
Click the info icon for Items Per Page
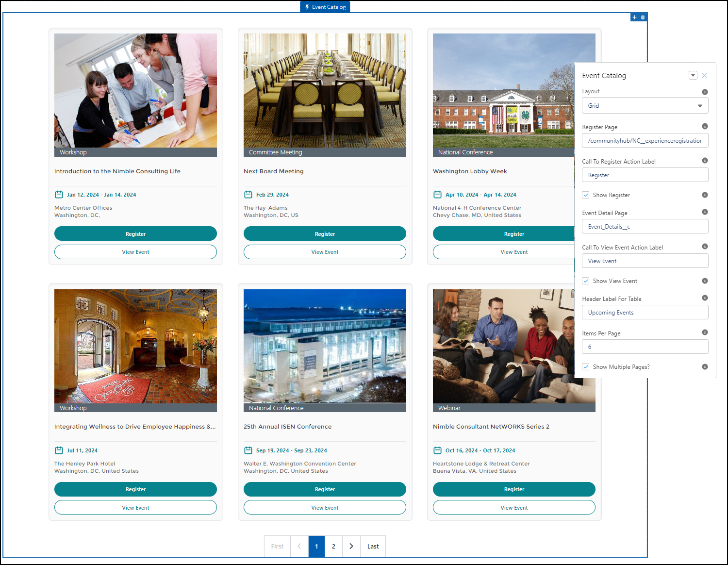(x=705, y=332)
